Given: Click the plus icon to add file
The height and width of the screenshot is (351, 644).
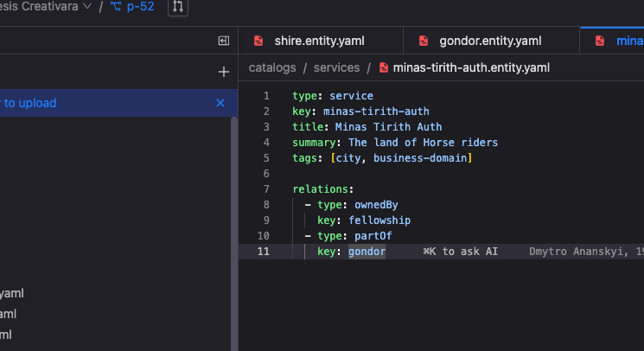Looking at the screenshot, I should point(223,72).
